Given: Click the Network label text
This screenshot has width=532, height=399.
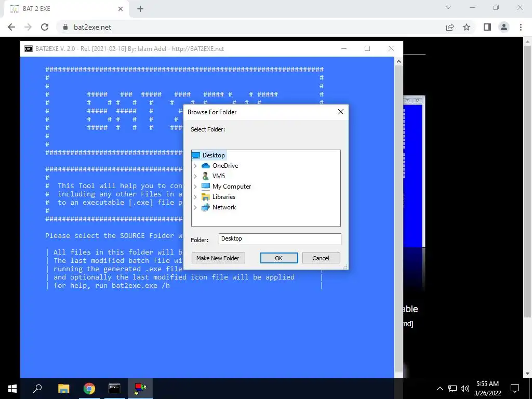Looking at the screenshot, I should (x=224, y=207).
